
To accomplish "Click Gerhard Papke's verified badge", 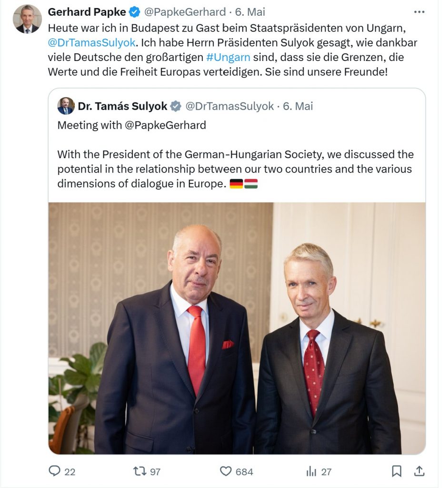I will pos(135,12).
